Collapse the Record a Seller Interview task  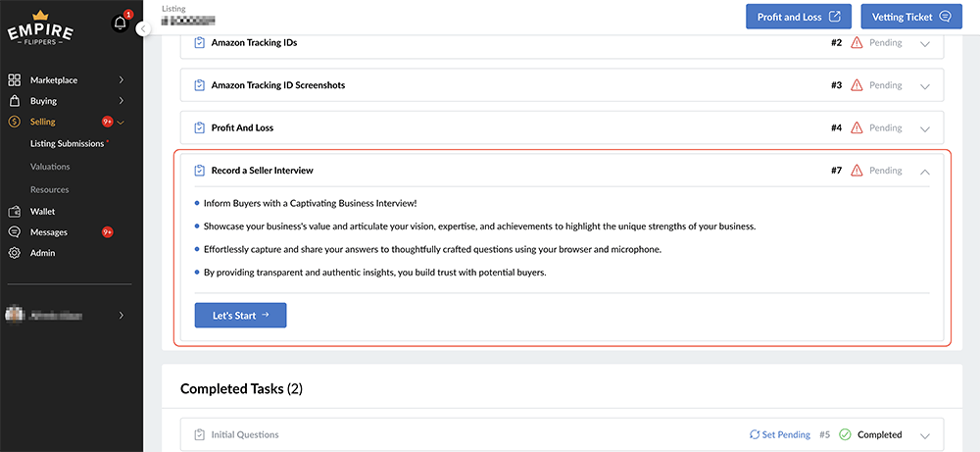coord(924,172)
